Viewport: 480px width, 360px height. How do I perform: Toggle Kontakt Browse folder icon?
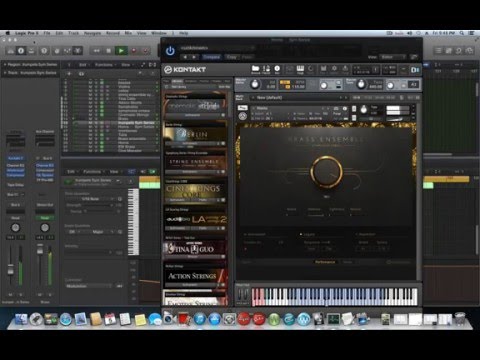coord(256,69)
